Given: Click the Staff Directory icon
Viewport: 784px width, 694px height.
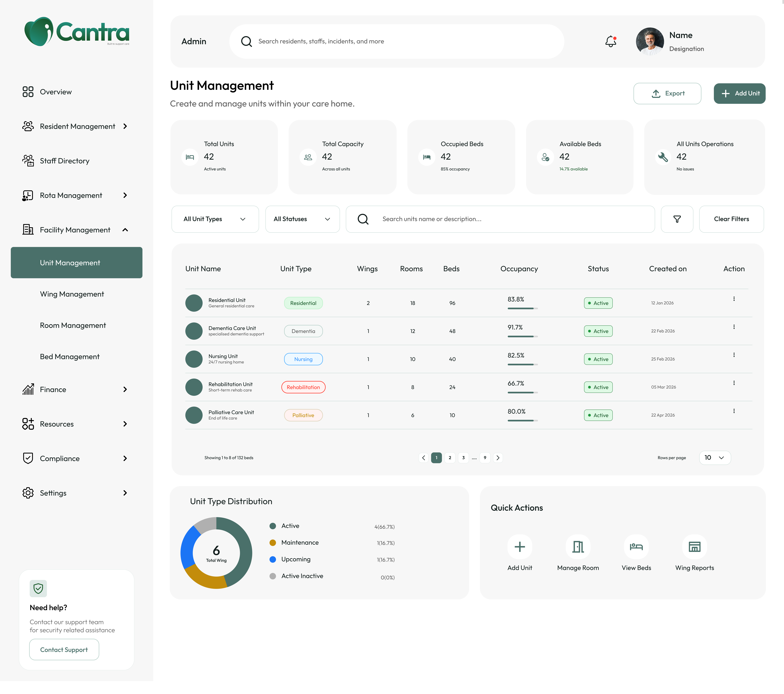Looking at the screenshot, I should (x=28, y=161).
